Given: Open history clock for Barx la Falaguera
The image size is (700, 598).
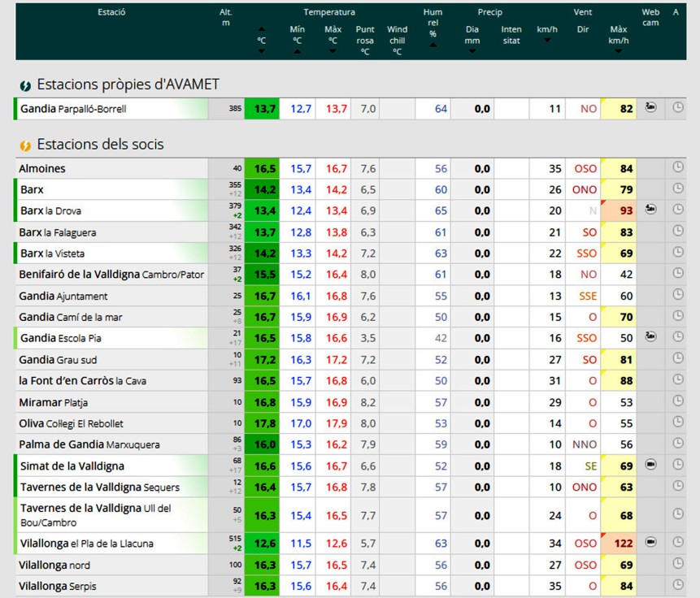Looking at the screenshot, I should pyautogui.click(x=678, y=231).
